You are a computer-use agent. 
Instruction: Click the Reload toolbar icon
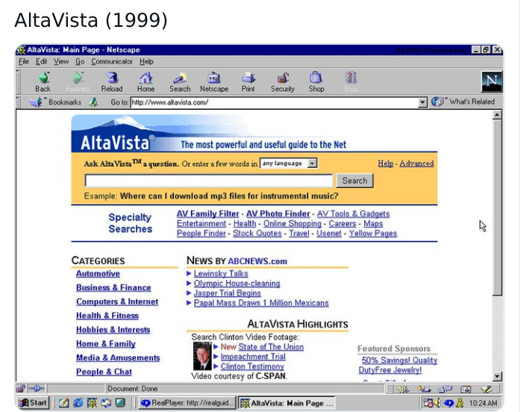112,78
